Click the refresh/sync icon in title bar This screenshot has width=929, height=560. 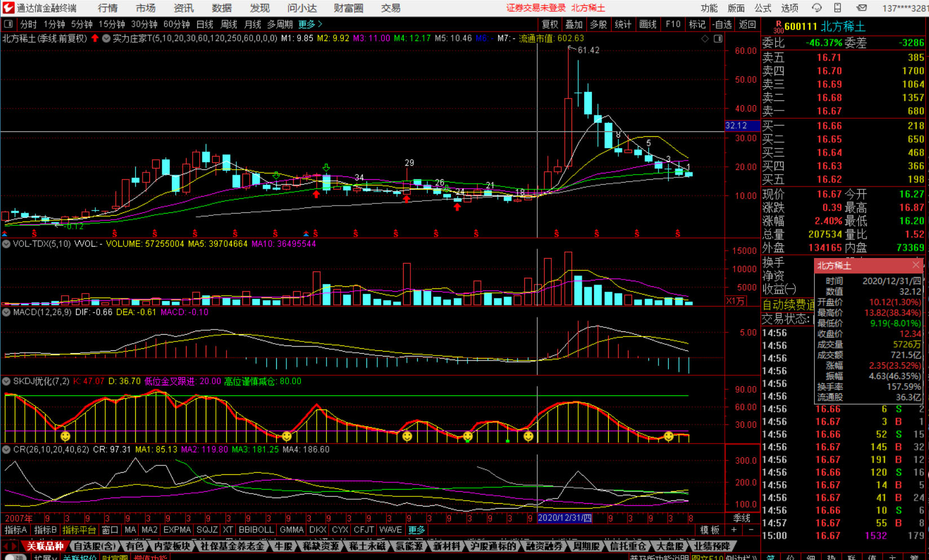pyautogui.click(x=816, y=8)
